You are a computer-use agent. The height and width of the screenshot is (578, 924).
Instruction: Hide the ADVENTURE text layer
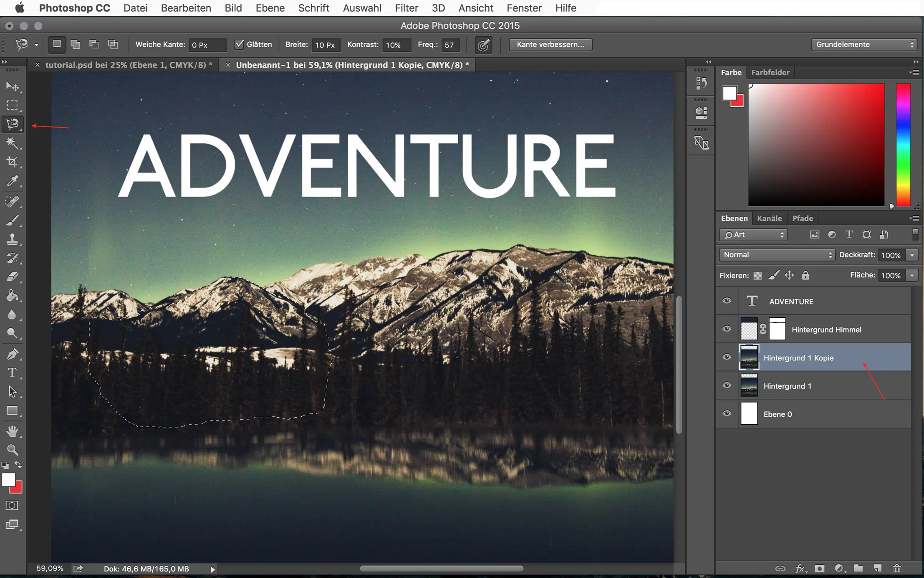pyautogui.click(x=727, y=301)
